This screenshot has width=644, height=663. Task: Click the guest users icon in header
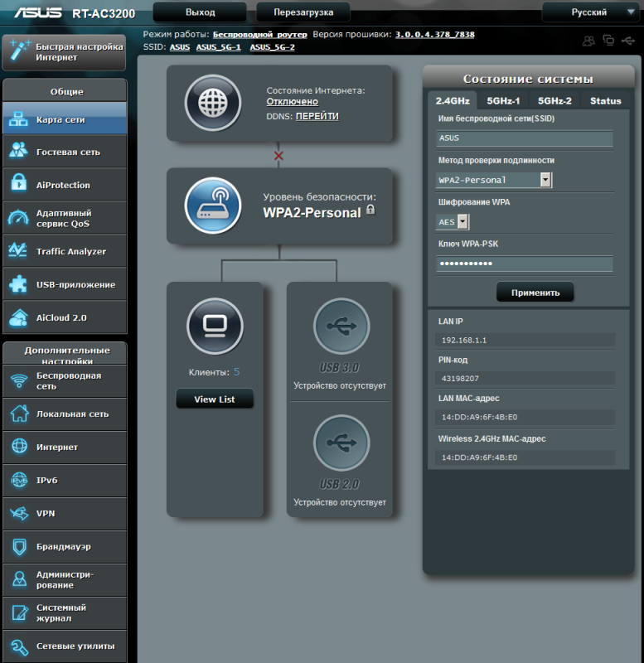pyautogui.click(x=588, y=41)
